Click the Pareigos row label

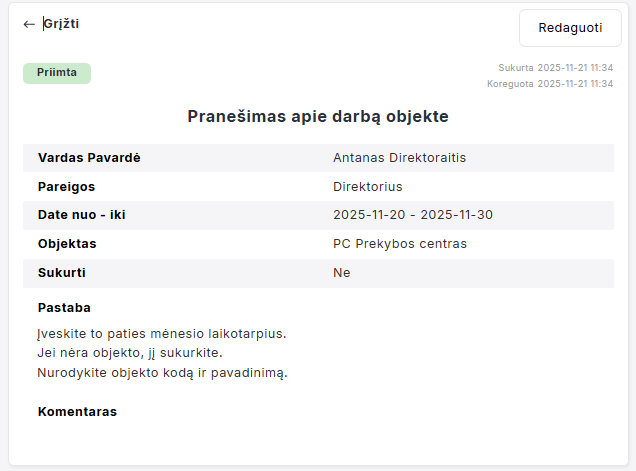66,187
